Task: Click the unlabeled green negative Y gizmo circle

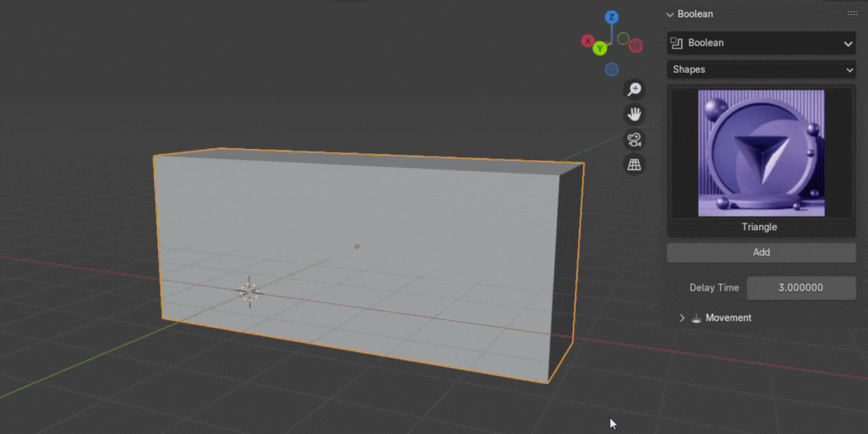Action: (x=624, y=38)
